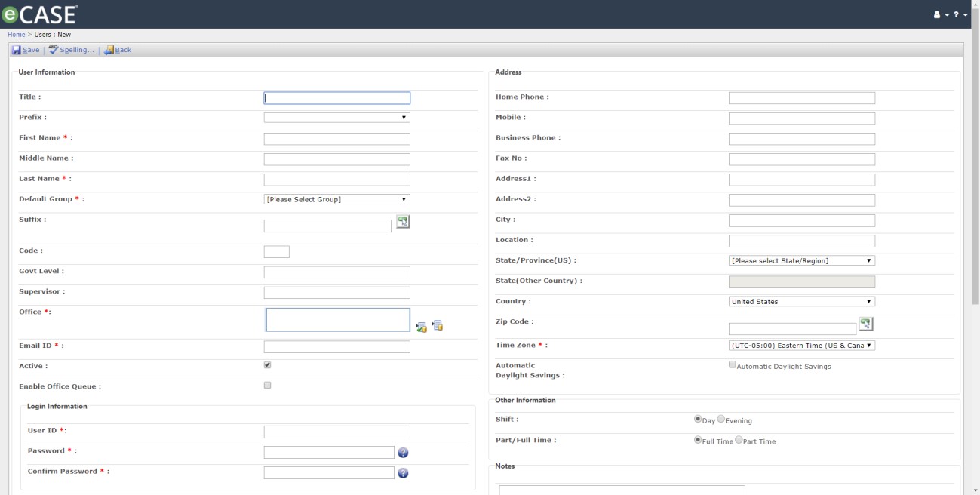Image resolution: width=980 pixels, height=495 pixels.
Task: Click the Home breadcrumb link
Action: (16, 35)
